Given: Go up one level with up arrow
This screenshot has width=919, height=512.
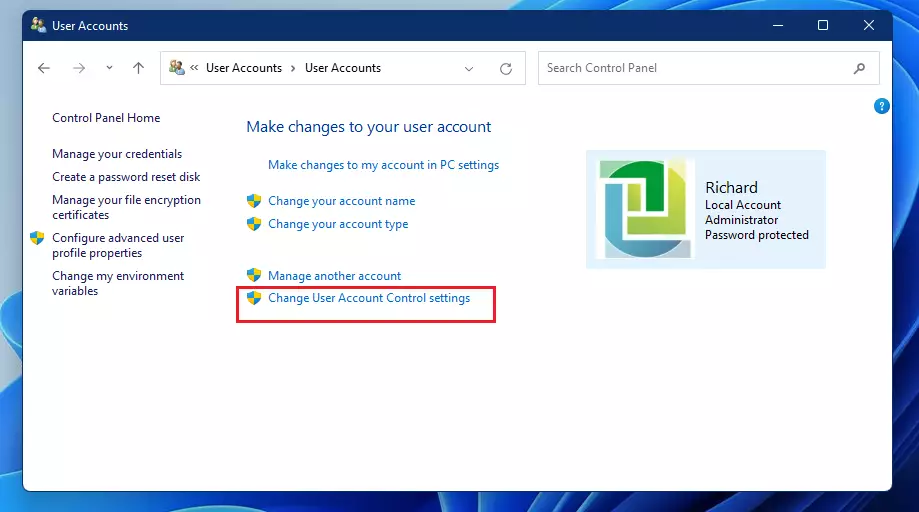Looking at the screenshot, I should (138, 68).
